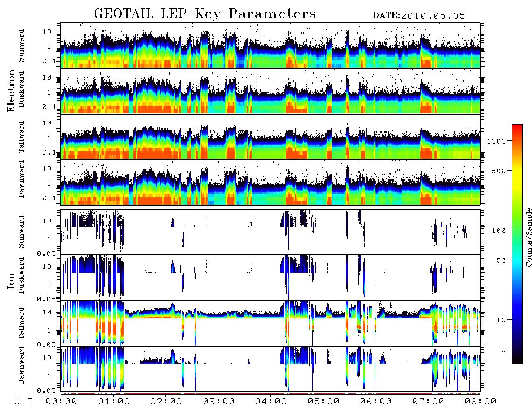This screenshot has width=532, height=410.
Task: Click the 'DATE:2010.05.05' label
Action: click(x=419, y=16)
